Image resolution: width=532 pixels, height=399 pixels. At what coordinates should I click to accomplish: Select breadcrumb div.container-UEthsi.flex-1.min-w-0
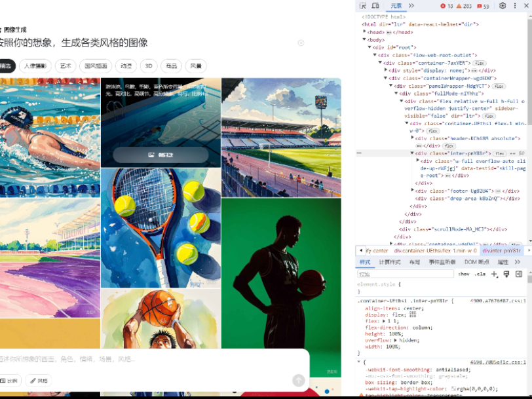click(x=435, y=251)
